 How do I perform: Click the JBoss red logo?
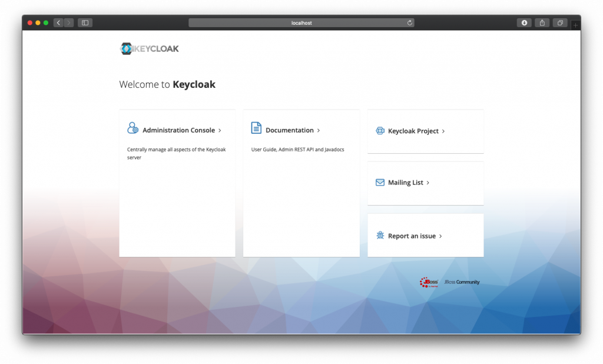click(429, 283)
